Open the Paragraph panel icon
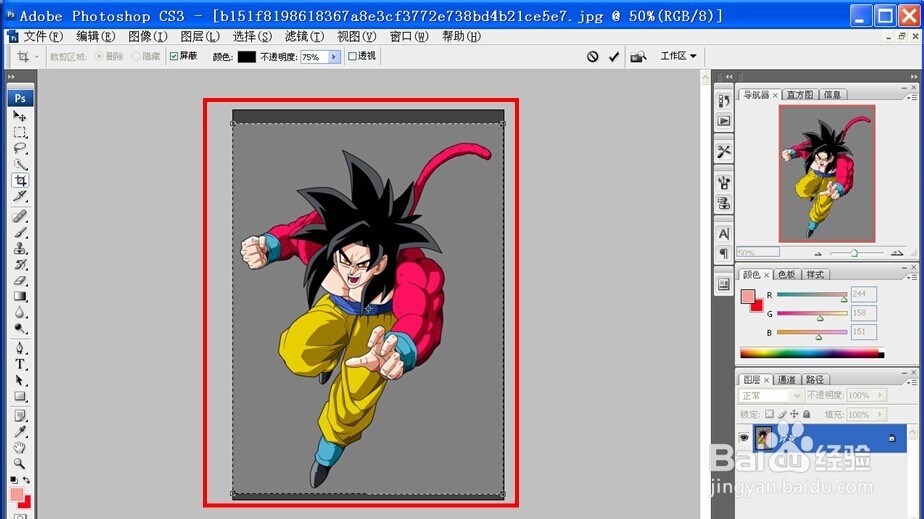Screen dimensions: 924x519 (x=724, y=254)
